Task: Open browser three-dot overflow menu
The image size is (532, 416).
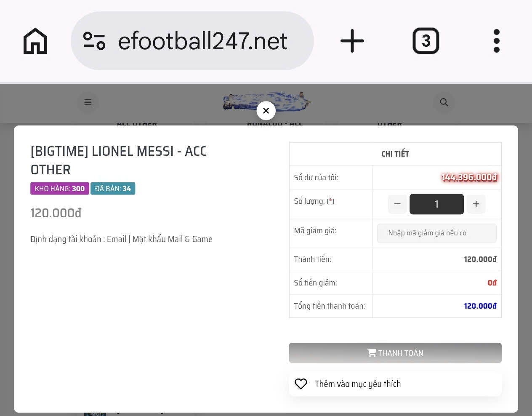Action: point(497,41)
